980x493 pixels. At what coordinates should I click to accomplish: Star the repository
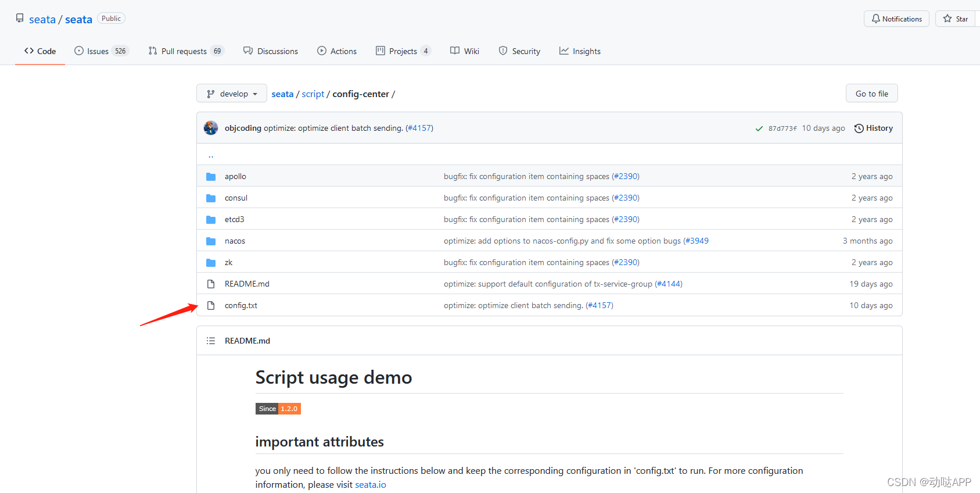tap(956, 19)
